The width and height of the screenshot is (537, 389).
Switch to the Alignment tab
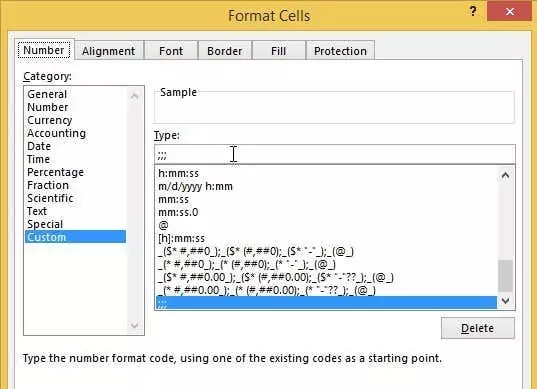pos(109,51)
